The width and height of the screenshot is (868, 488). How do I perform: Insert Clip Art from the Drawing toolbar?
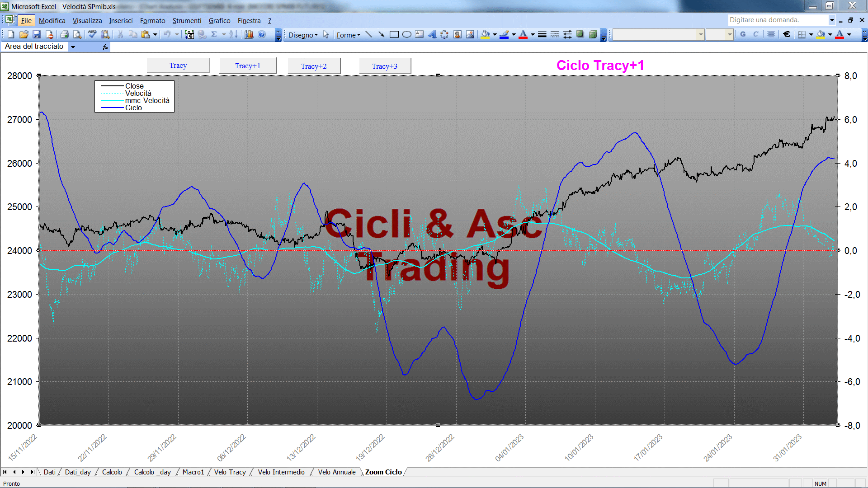click(x=458, y=35)
